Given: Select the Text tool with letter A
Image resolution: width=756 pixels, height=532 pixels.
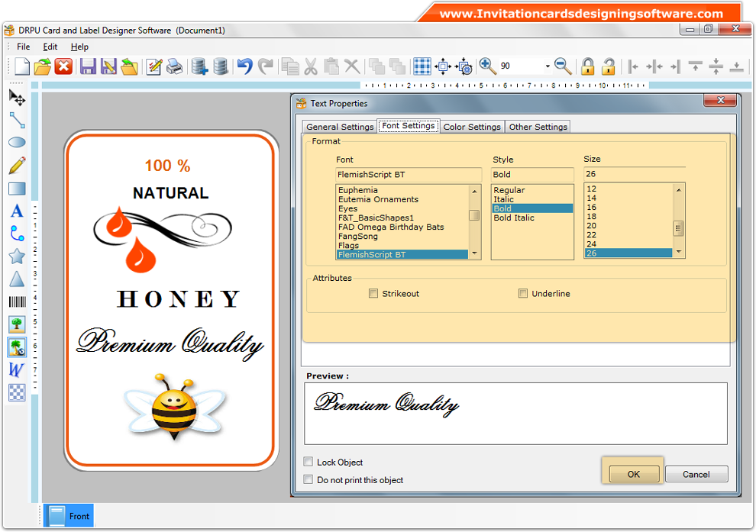Looking at the screenshot, I should pyautogui.click(x=17, y=211).
